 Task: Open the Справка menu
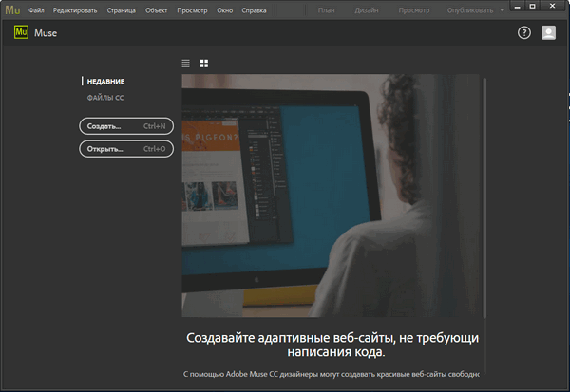click(x=254, y=10)
